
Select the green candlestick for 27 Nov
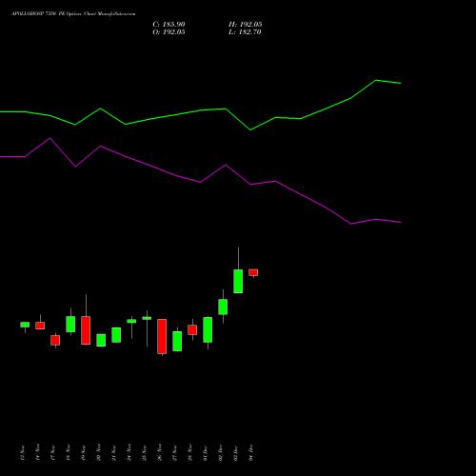tap(177, 341)
